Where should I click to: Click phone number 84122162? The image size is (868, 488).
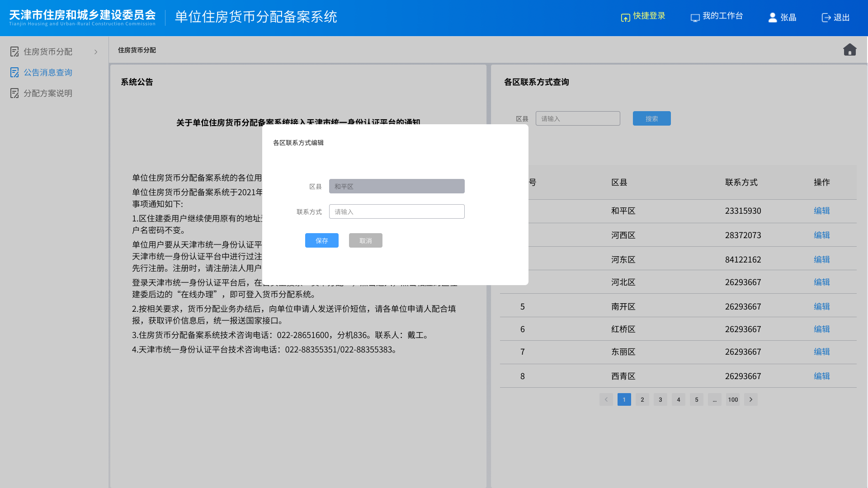point(743,260)
